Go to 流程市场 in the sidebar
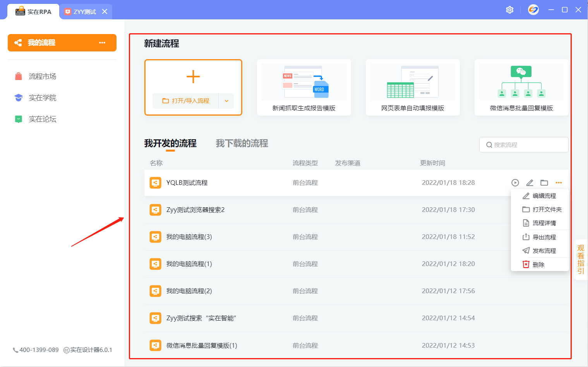This screenshot has width=588, height=367. pos(43,76)
